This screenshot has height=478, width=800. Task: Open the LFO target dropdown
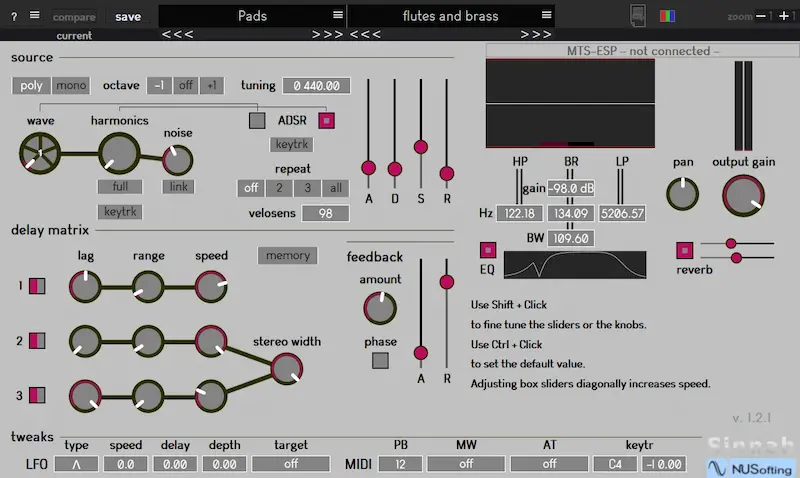(x=291, y=464)
